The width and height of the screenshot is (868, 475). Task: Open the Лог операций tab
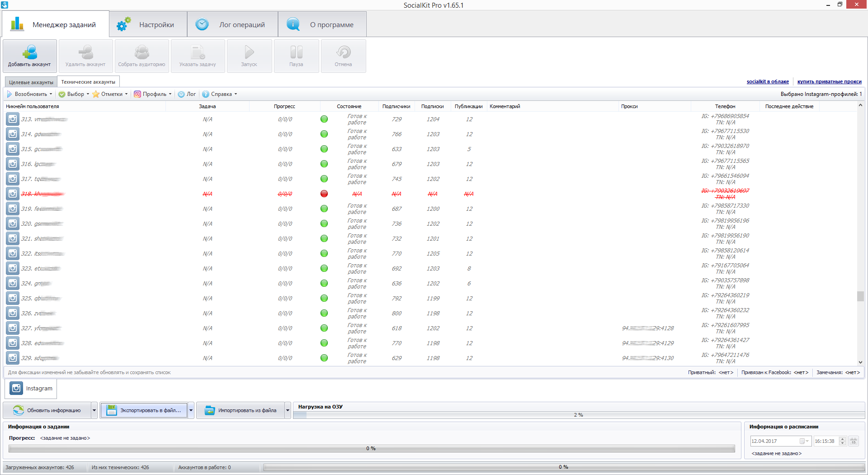coord(232,24)
